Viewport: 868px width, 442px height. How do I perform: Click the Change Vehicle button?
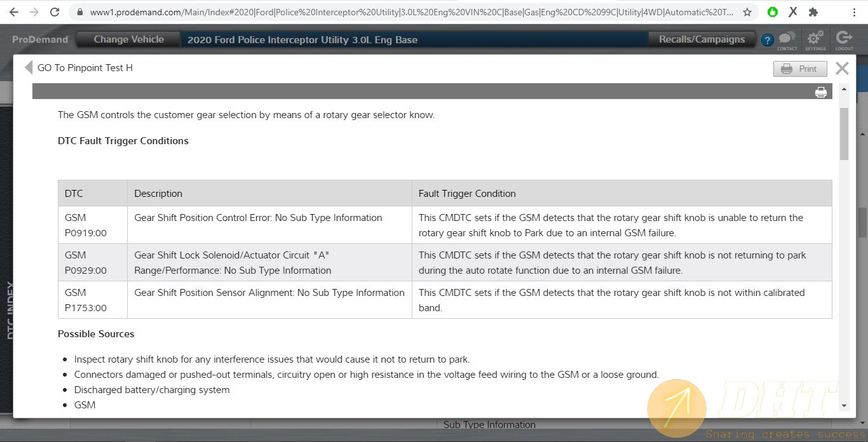128,39
